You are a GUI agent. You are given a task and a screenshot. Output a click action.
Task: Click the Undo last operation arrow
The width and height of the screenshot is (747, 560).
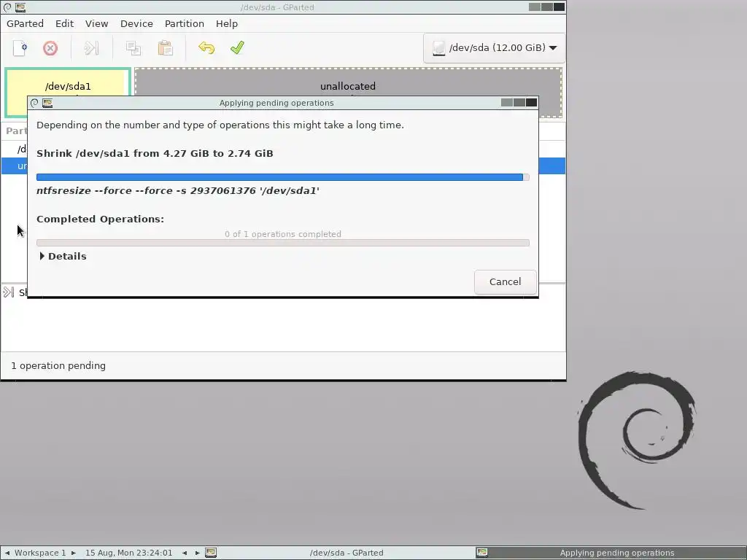tap(206, 48)
